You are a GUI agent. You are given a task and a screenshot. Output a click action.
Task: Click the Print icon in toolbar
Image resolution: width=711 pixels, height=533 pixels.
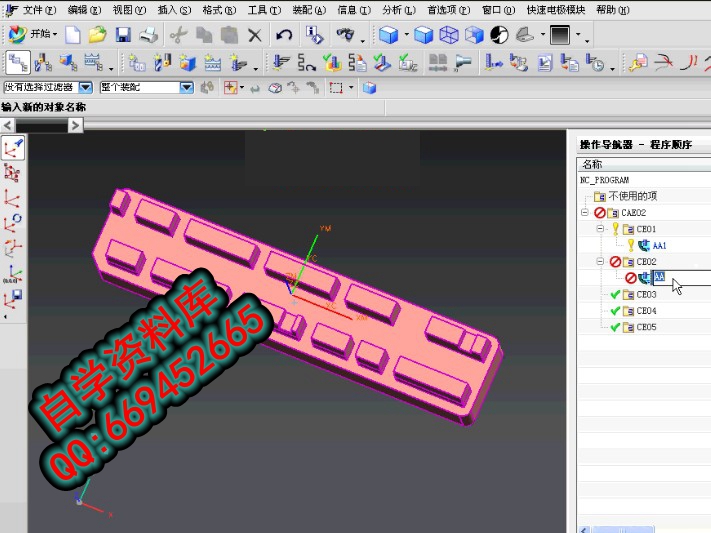coord(148,35)
